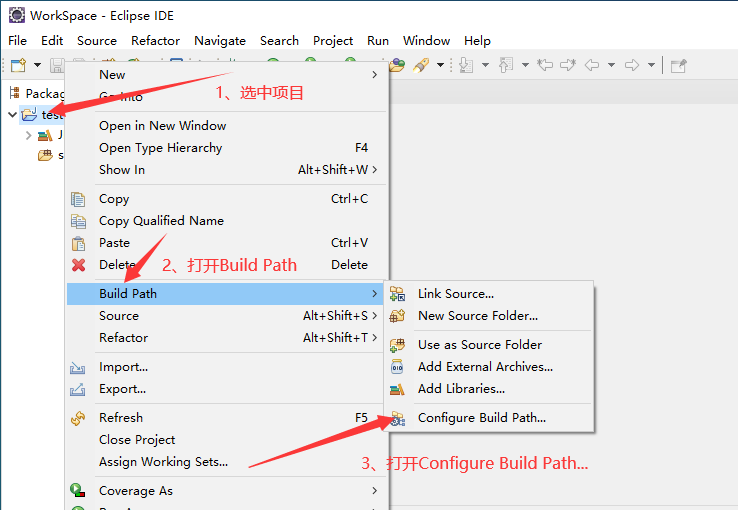Click the Add Libraries books icon
This screenshot has width=738, height=510.
pos(397,389)
